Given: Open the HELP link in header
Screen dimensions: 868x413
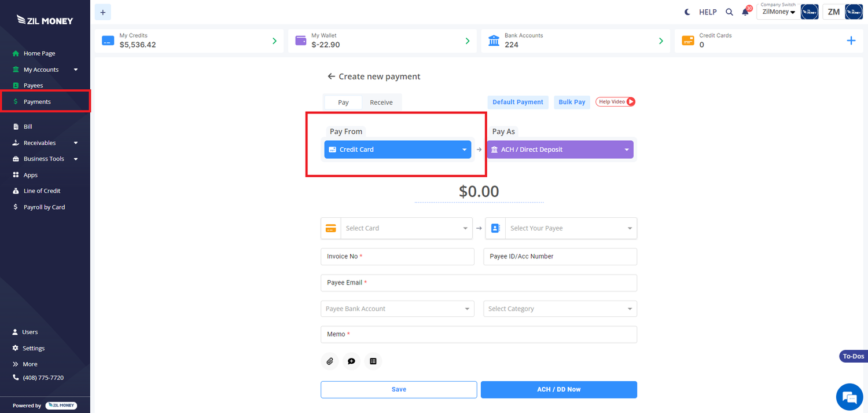Looking at the screenshot, I should 708,12.
